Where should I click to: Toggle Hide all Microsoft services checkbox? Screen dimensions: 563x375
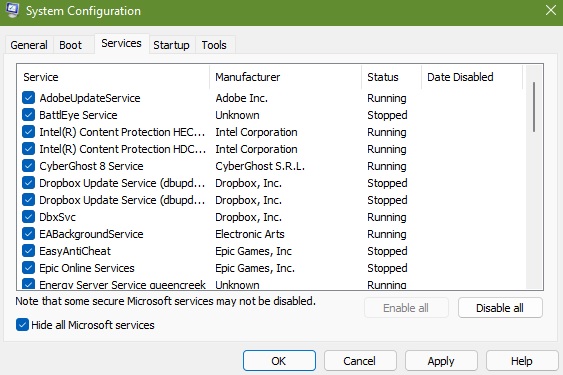[x=22, y=325]
